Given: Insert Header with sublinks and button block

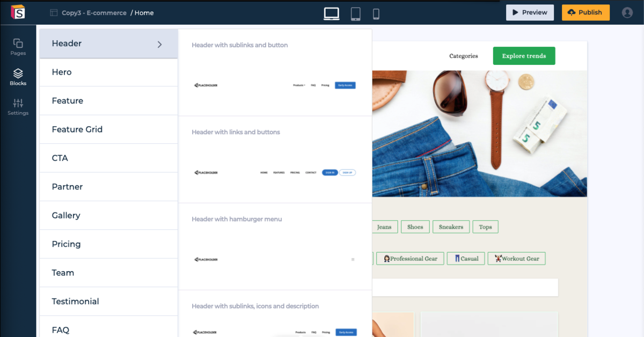Looking at the screenshot, I should click(275, 72).
